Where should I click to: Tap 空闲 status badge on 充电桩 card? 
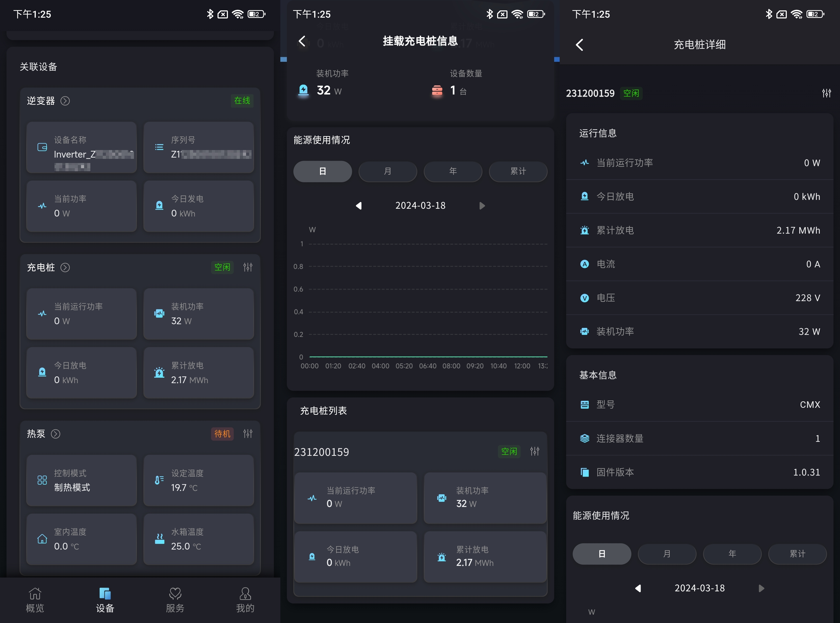point(222,267)
